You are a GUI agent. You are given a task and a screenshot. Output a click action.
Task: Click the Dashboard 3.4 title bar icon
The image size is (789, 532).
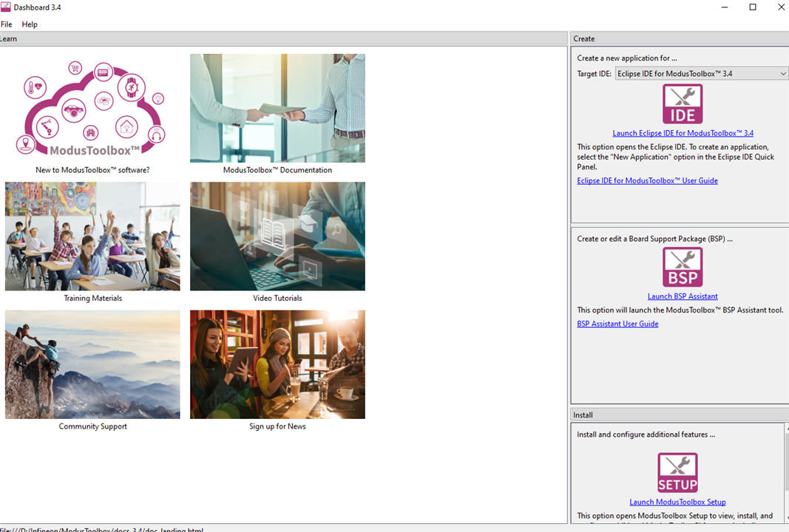click(x=5, y=7)
